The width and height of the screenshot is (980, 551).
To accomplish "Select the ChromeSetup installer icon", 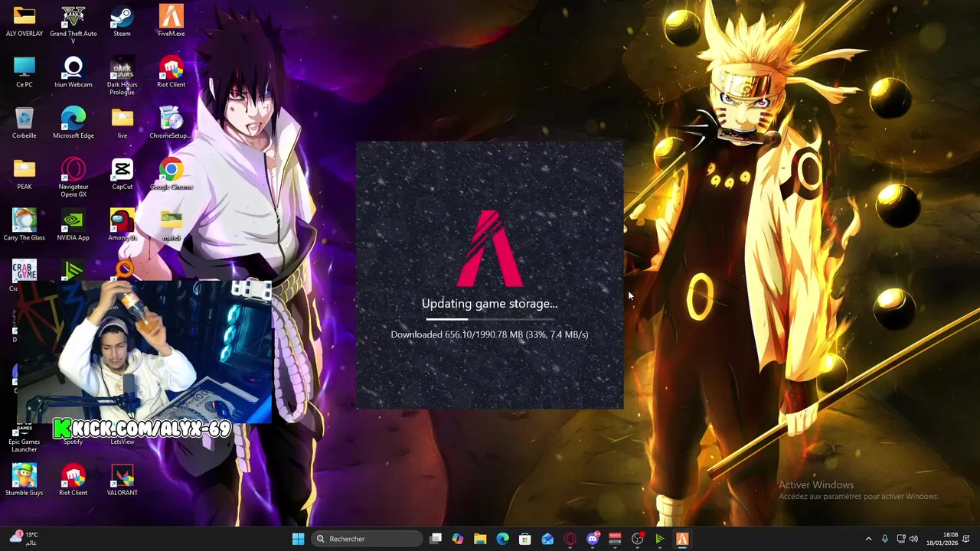I will click(x=171, y=122).
